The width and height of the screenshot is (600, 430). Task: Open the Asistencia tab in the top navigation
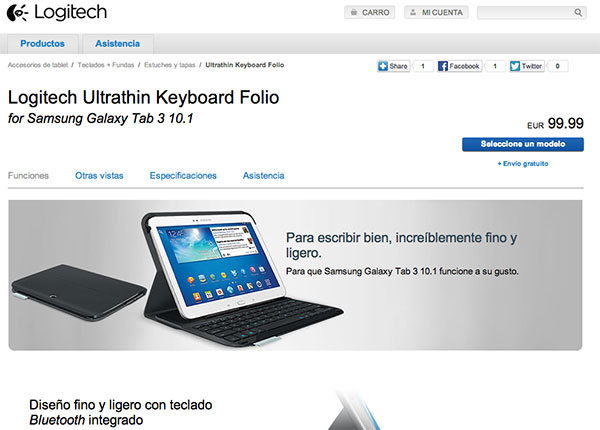pyautogui.click(x=118, y=44)
